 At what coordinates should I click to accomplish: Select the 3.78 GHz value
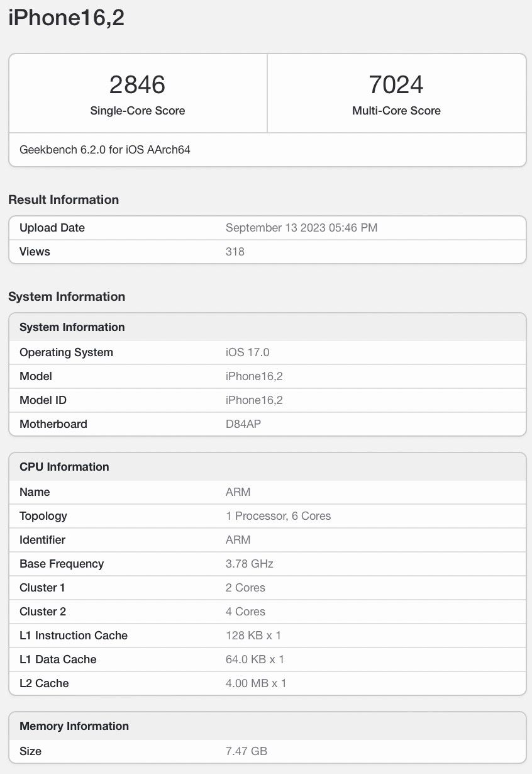(250, 564)
